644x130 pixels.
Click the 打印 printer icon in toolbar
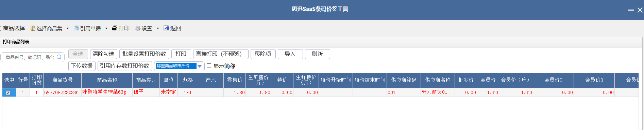(115, 28)
